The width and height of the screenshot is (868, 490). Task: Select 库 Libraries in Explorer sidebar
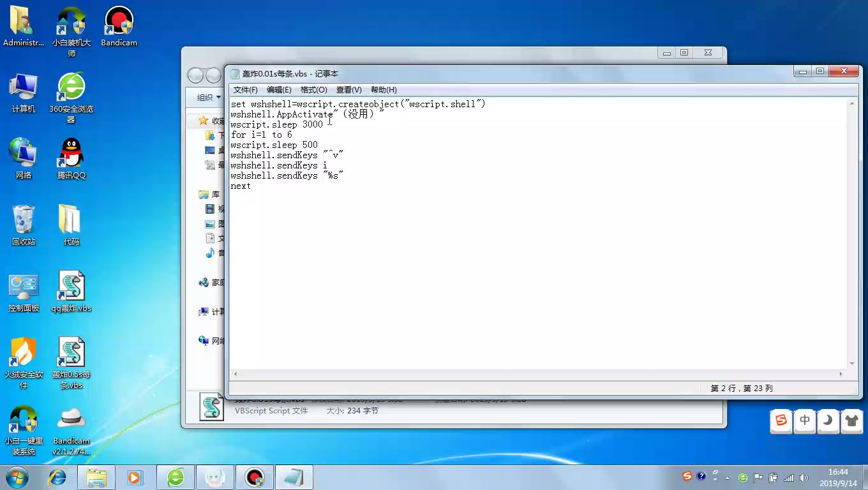(209, 195)
